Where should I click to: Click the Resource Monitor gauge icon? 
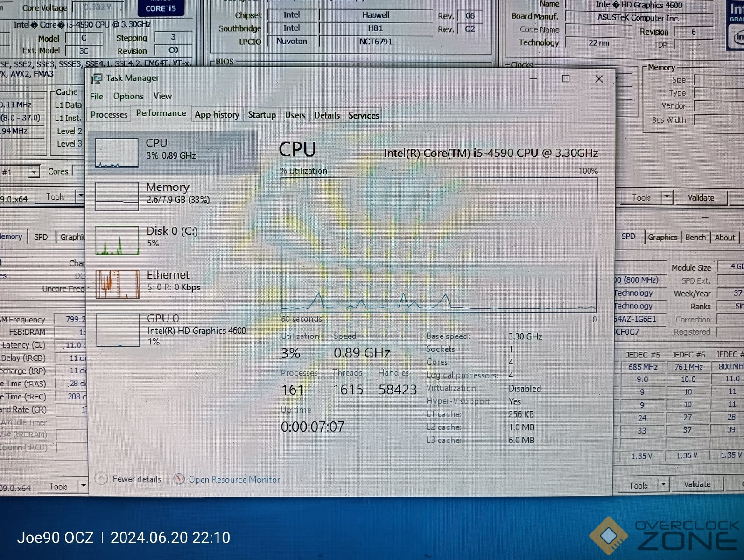click(x=179, y=479)
